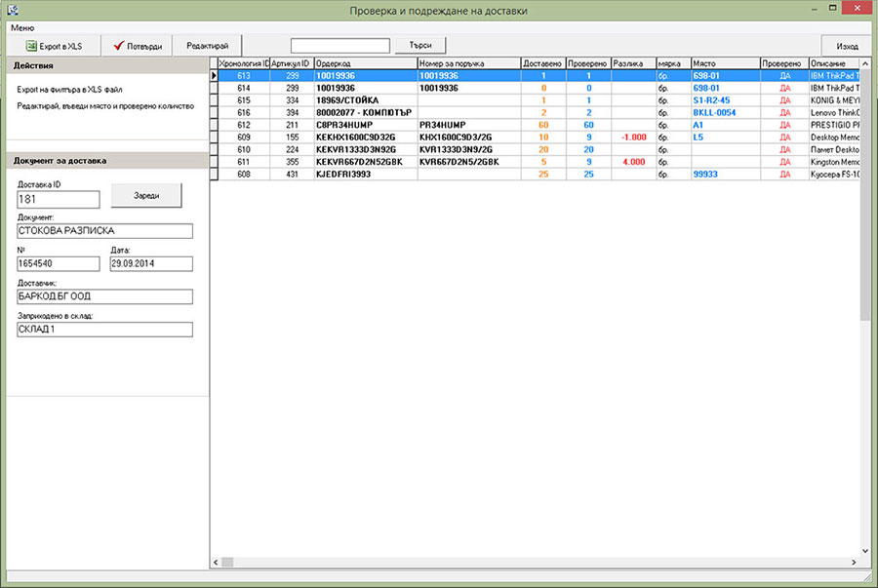
Task: Click the Excel icon on Export в XLS
Action: point(31,46)
